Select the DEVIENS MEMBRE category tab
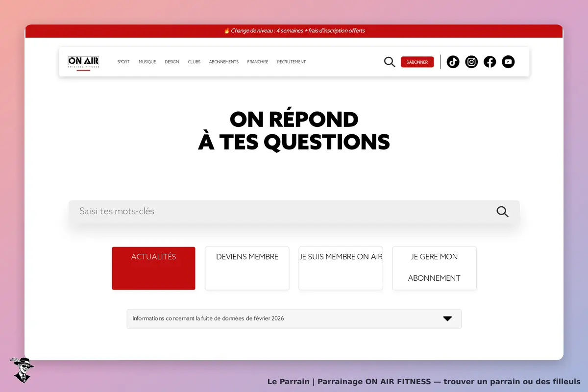 [247, 268]
